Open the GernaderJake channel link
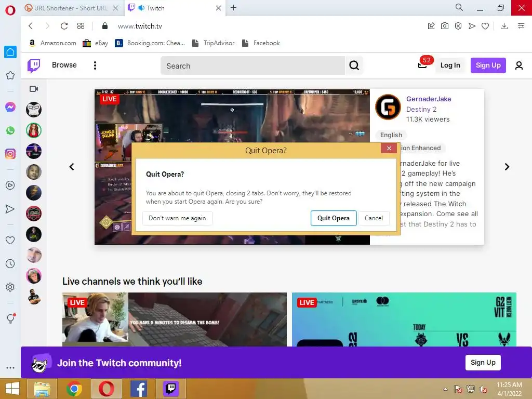 pyautogui.click(x=429, y=99)
